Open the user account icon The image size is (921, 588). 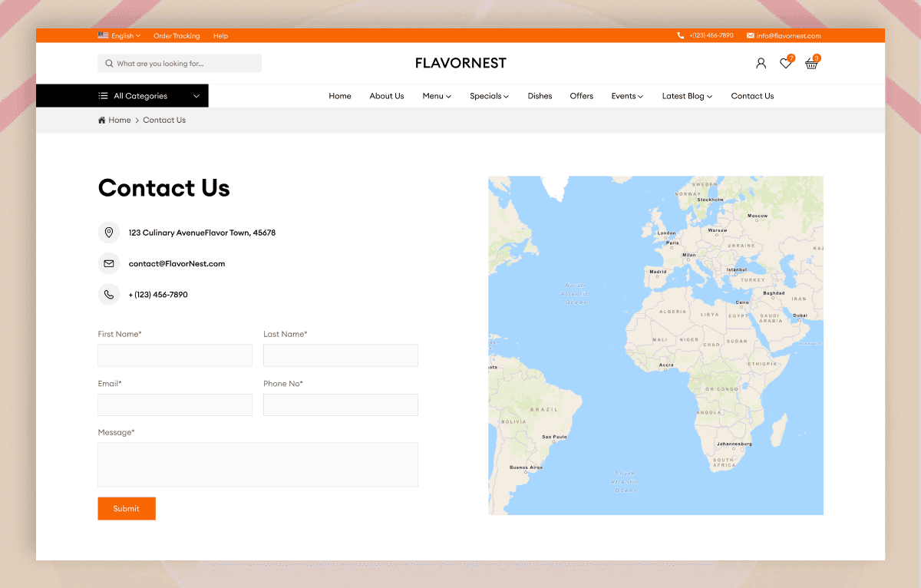tap(761, 63)
